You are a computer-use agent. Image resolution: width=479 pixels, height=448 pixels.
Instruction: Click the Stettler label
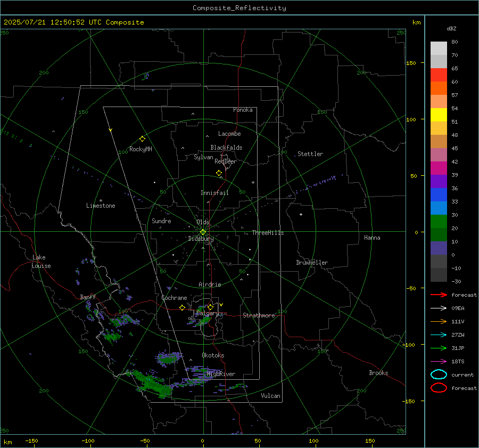coord(310,154)
